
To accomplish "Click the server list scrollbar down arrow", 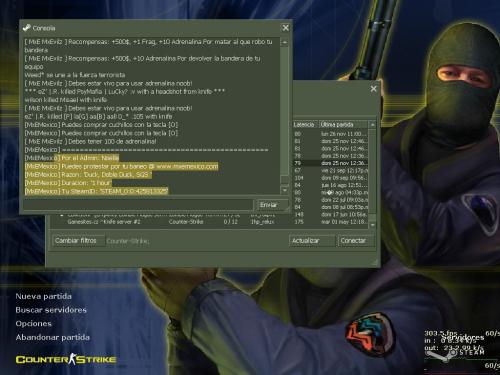I will pyautogui.click(x=373, y=225).
